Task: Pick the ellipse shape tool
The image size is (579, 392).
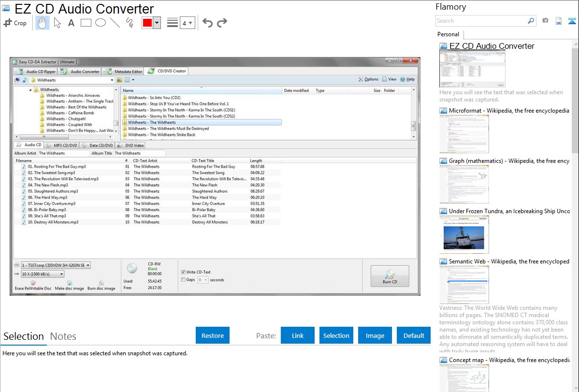Action: click(101, 23)
